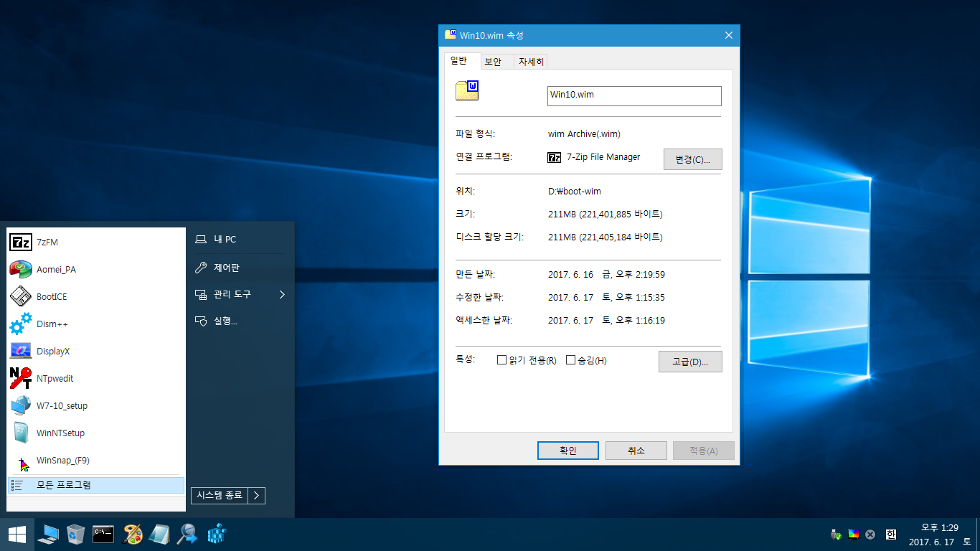Image resolution: width=980 pixels, height=551 pixels.
Task: Confirm with the 확인 button
Action: pyautogui.click(x=567, y=451)
